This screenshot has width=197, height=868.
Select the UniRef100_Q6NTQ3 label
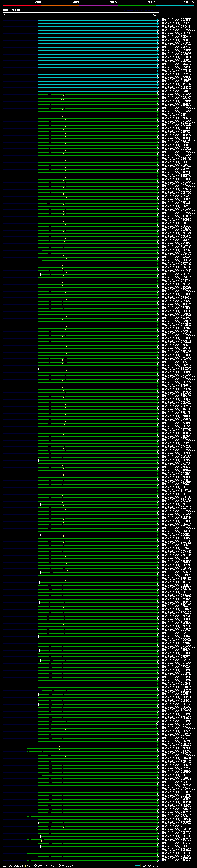click(176, 267)
